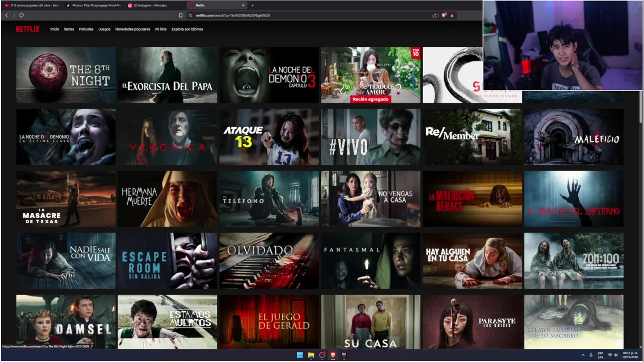Viewport: 644px width, 362px height.
Task: Open El Teléfono thumbnail
Action: pos(269,199)
